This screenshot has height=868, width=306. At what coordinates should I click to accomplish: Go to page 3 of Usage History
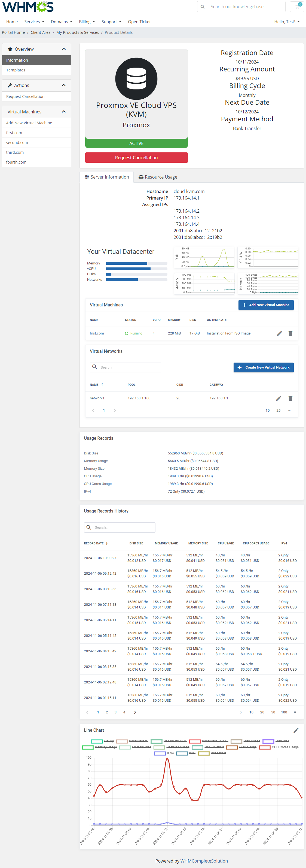(x=115, y=712)
